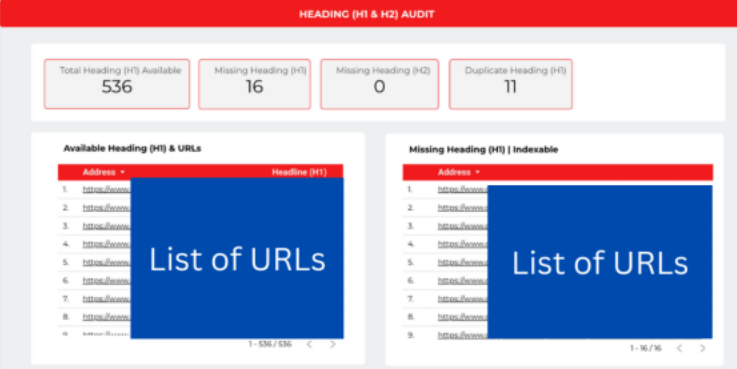Screen dimensions: 737x369
Task: Open URL in row 8 of Missing Heading table
Action: [x=463, y=317]
